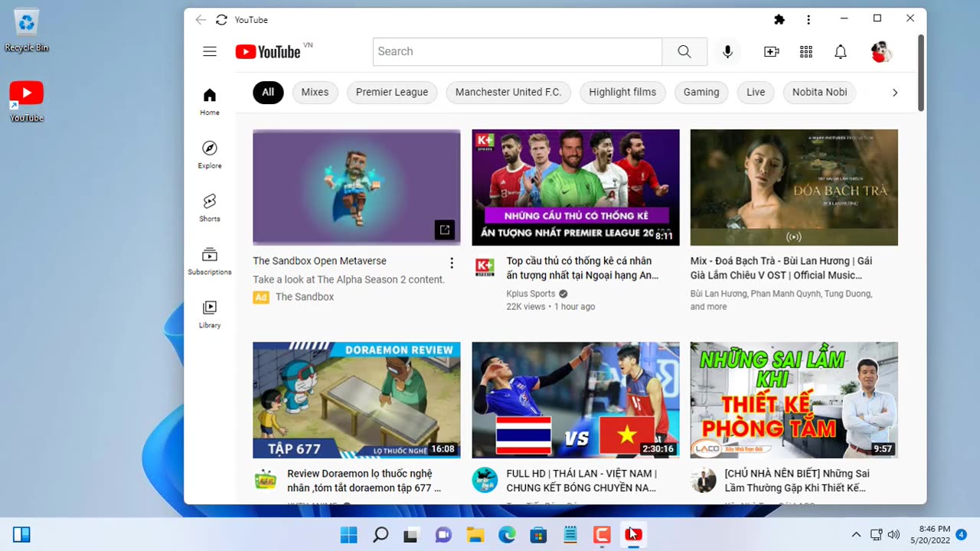Screen dimensions: 980x551
Task: Open the app three-dot menu
Action: click(808, 19)
